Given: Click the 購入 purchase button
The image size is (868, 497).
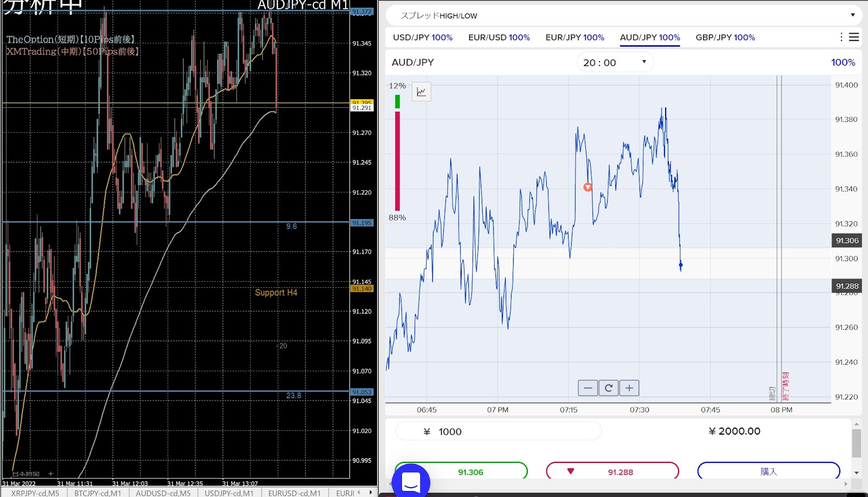Looking at the screenshot, I should 768,472.
